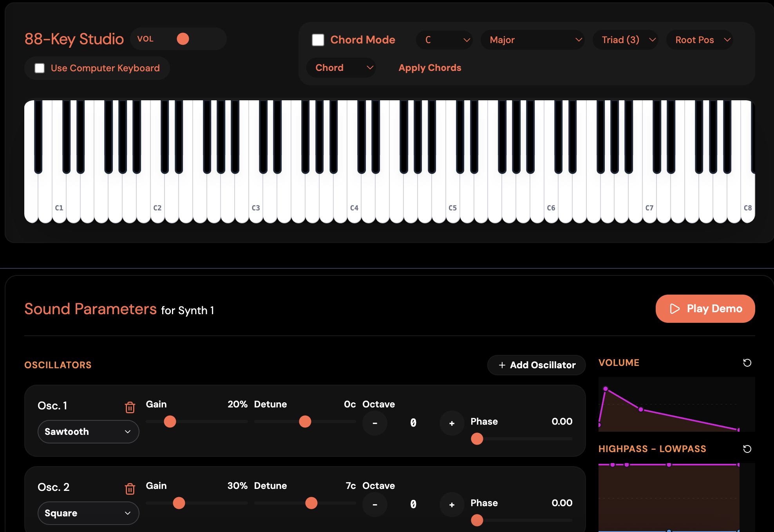Add a new oscillator

pos(536,365)
